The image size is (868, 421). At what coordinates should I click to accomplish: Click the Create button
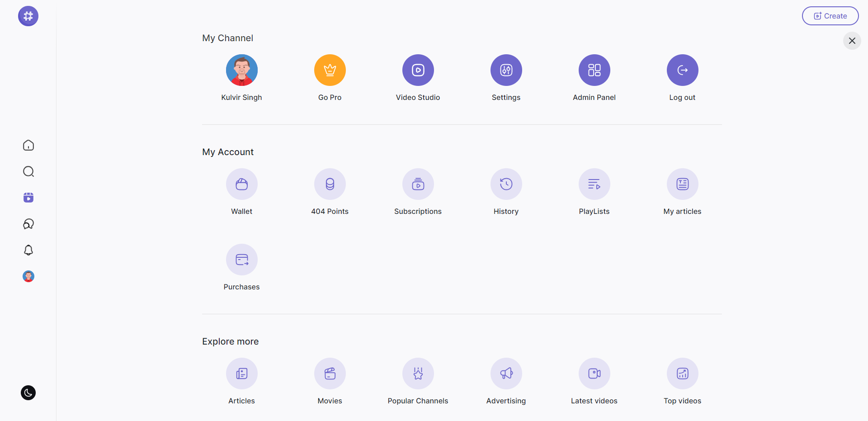click(x=830, y=16)
